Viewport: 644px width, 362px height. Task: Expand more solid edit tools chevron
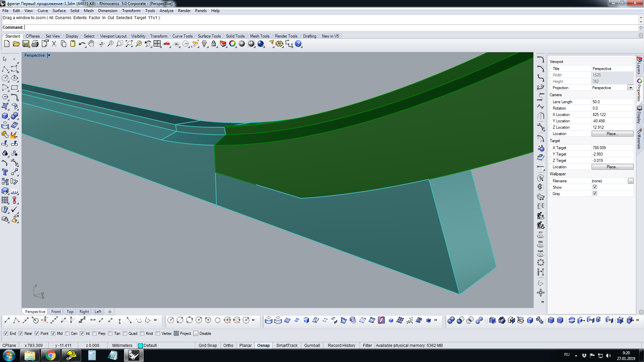pos(638,320)
